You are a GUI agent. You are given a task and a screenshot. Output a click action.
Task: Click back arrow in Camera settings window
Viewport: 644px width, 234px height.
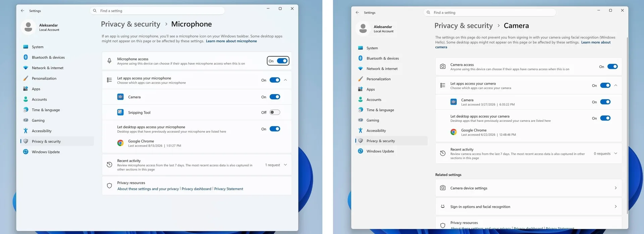(x=357, y=12)
